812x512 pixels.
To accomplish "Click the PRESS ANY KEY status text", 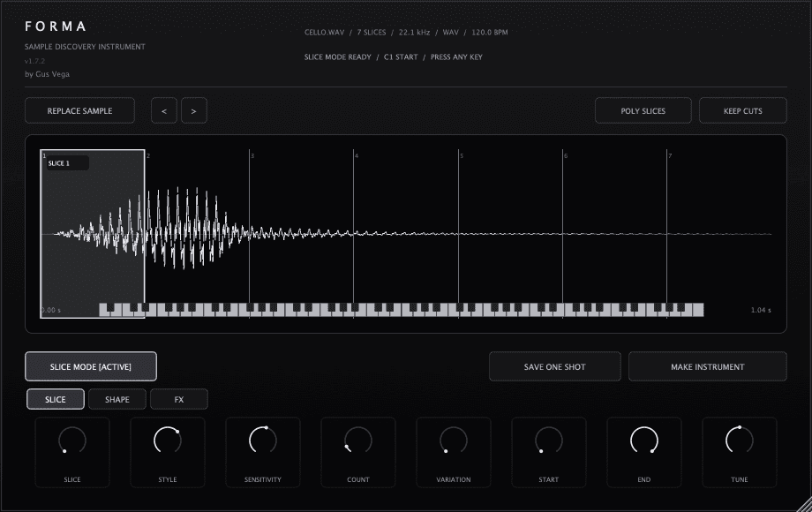I will (456, 57).
